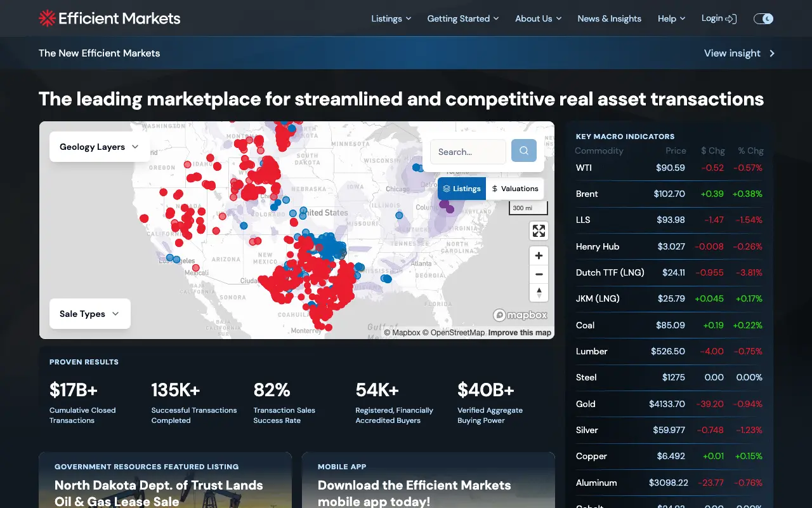Viewport: 812px width, 508px height.
Task: Click into the map Search field
Action: pyautogui.click(x=468, y=152)
